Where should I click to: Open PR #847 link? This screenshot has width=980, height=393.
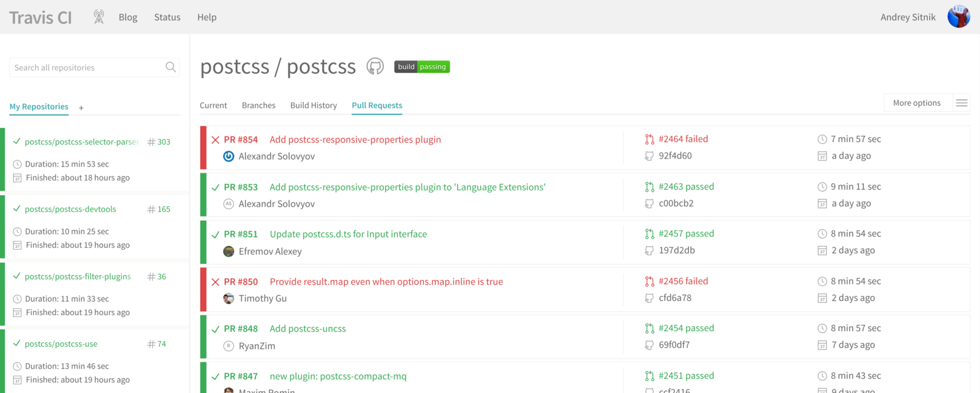[241, 376]
